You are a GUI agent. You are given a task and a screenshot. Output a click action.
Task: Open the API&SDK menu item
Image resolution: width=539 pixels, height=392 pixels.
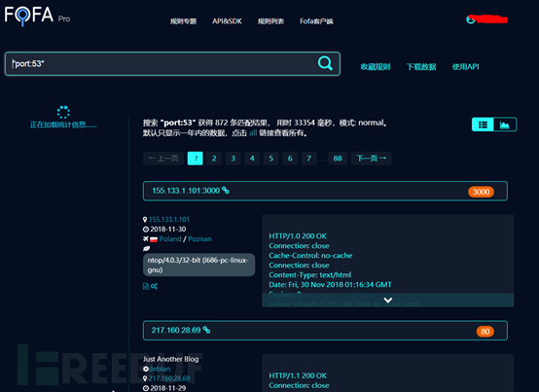(227, 21)
